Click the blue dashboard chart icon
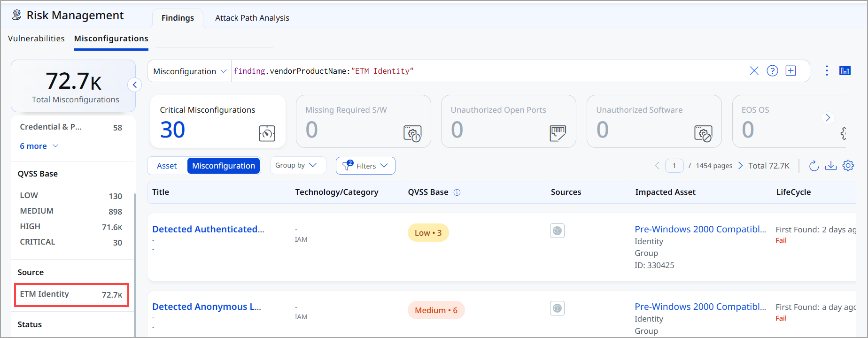Image resolution: width=868 pixels, height=338 pixels. point(845,71)
